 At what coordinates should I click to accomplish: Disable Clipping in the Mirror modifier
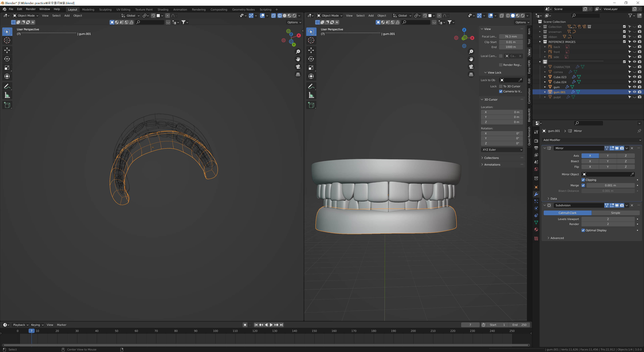[583, 180]
